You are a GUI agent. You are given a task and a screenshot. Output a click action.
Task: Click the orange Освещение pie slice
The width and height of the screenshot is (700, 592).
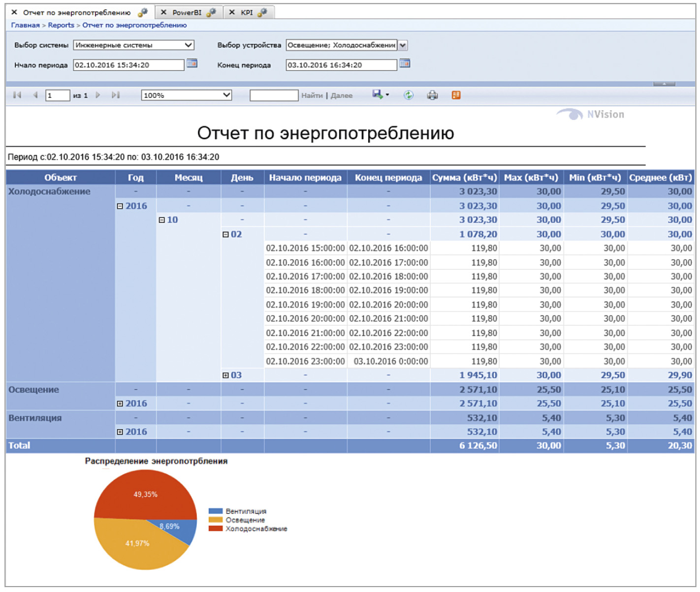[x=137, y=543]
